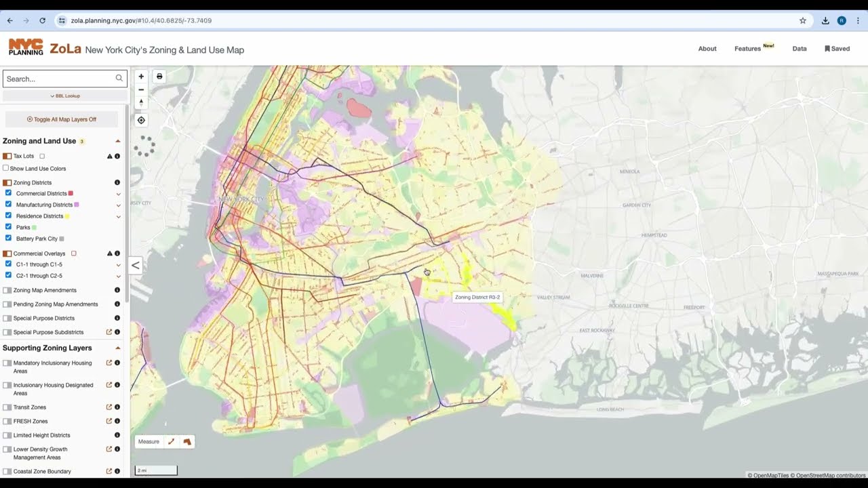Enable Transit Zones layer toggle
868x488 pixels.
tap(7, 407)
